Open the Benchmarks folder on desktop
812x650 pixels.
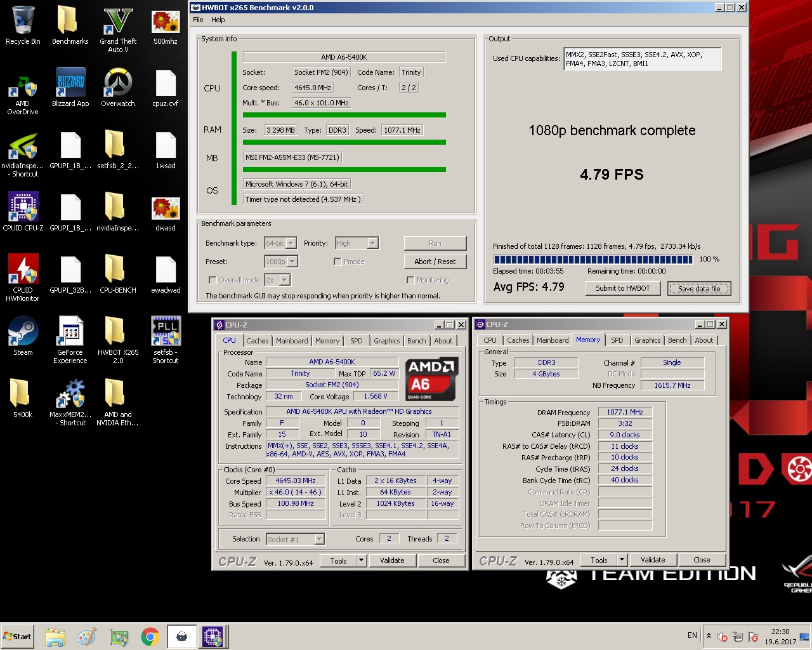[x=70, y=25]
